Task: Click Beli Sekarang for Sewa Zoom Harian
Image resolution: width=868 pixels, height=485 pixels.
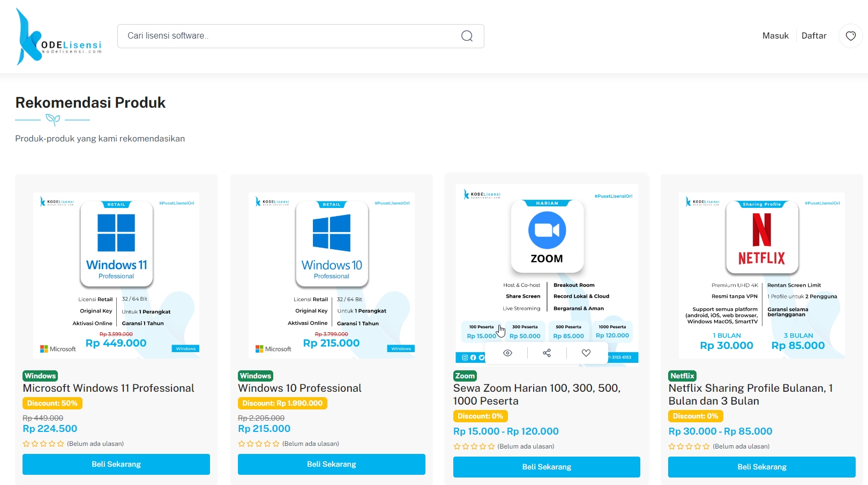Action: [x=547, y=467]
